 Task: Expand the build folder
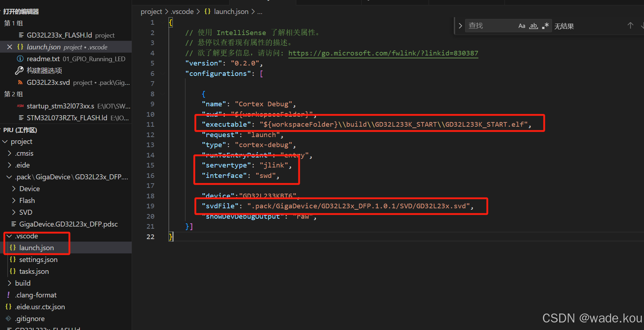coord(9,283)
